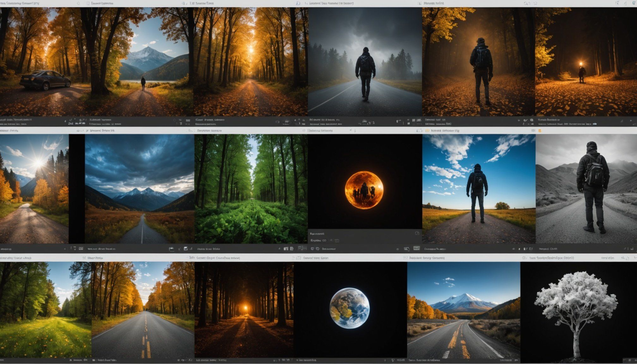Viewport: 637px width, 364px height.
Task: Toggle checkbox beside title above autumn tree-lined road
Action: click(84, 258)
